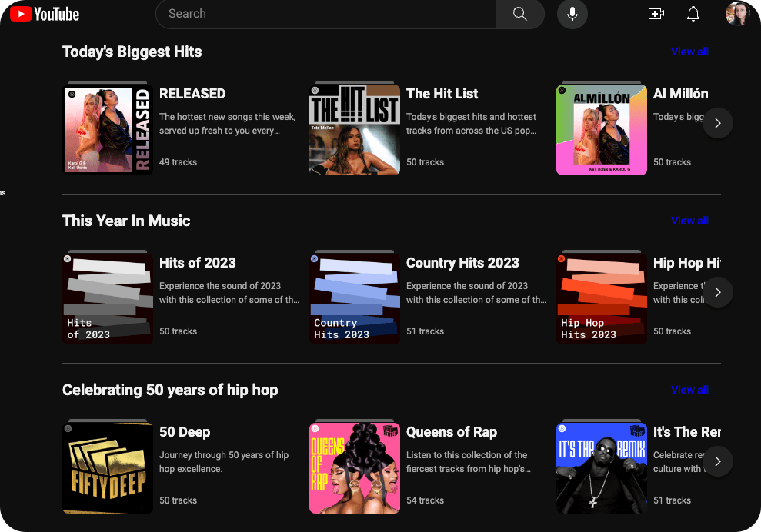Click the search magnifier button
The width and height of the screenshot is (761, 532).
tap(520, 14)
